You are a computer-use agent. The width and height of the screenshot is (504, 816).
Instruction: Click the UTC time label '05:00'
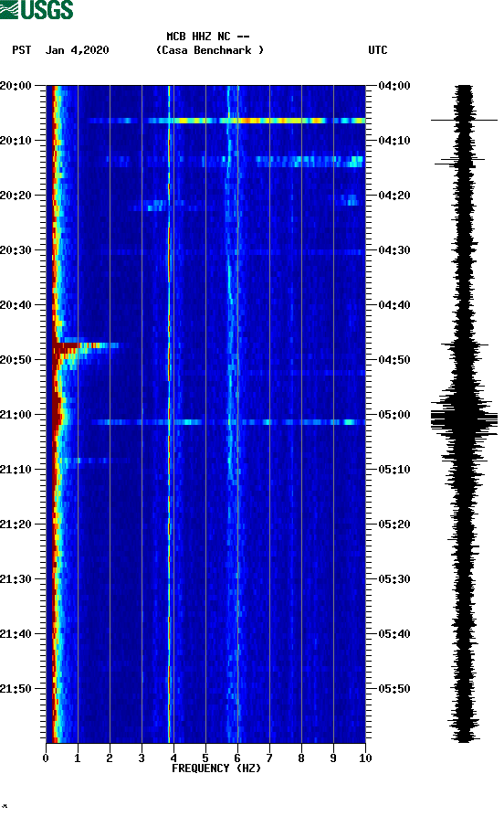[394, 415]
